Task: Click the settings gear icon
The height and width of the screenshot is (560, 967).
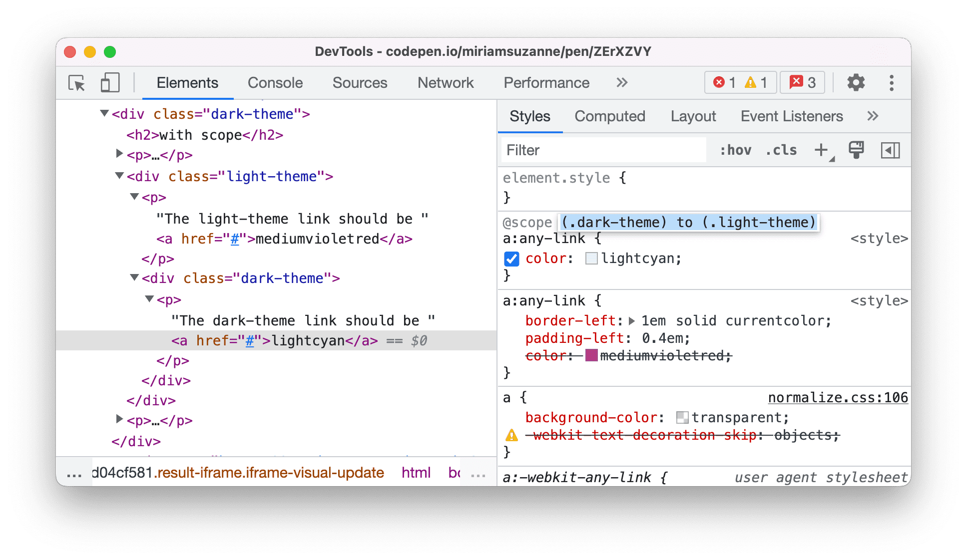Action: click(856, 84)
